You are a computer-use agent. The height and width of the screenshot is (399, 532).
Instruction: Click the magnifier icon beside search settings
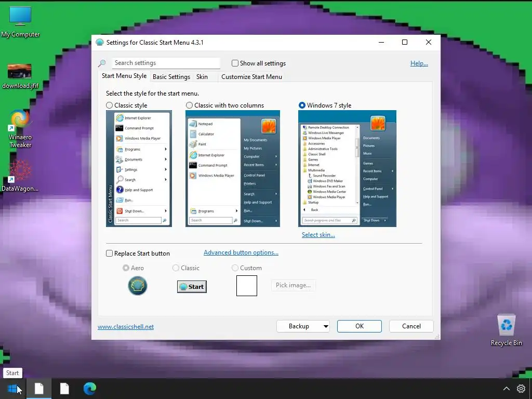(x=102, y=63)
